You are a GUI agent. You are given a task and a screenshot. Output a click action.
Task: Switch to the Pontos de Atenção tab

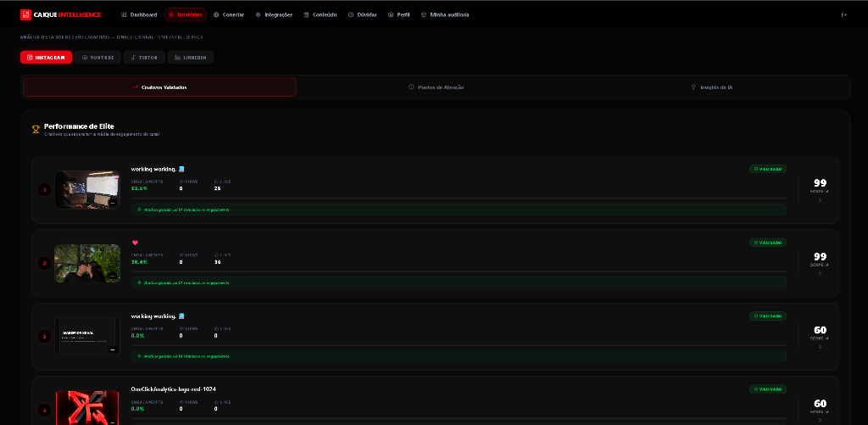pyautogui.click(x=436, y=87)
